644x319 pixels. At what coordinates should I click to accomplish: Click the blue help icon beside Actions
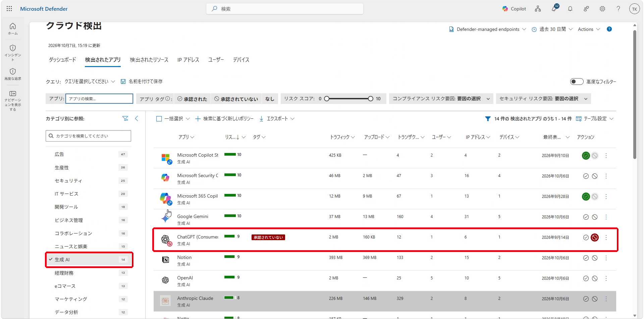(609, 29)
